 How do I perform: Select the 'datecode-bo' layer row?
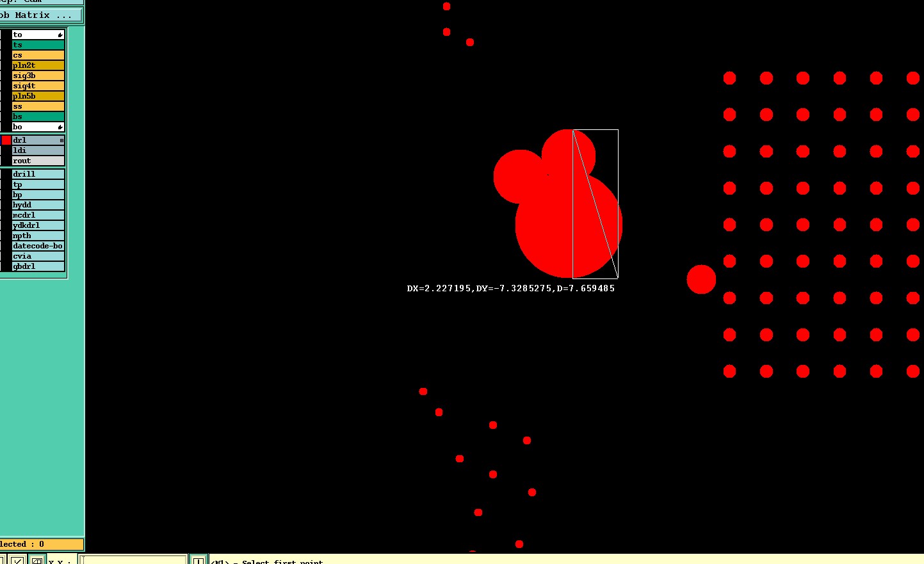pos(38,246)
